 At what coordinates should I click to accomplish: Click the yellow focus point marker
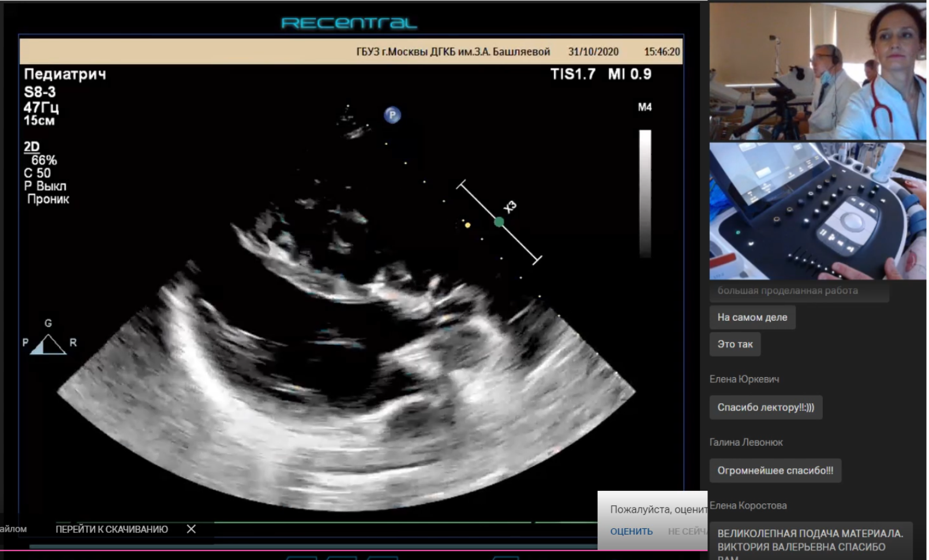pyautogui.click(x=467, y=225)
